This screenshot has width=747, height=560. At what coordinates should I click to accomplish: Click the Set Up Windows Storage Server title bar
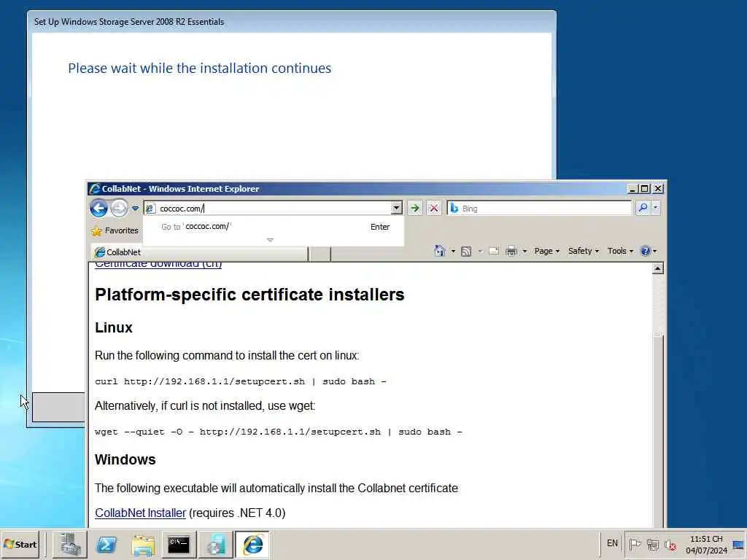point(292,22)
